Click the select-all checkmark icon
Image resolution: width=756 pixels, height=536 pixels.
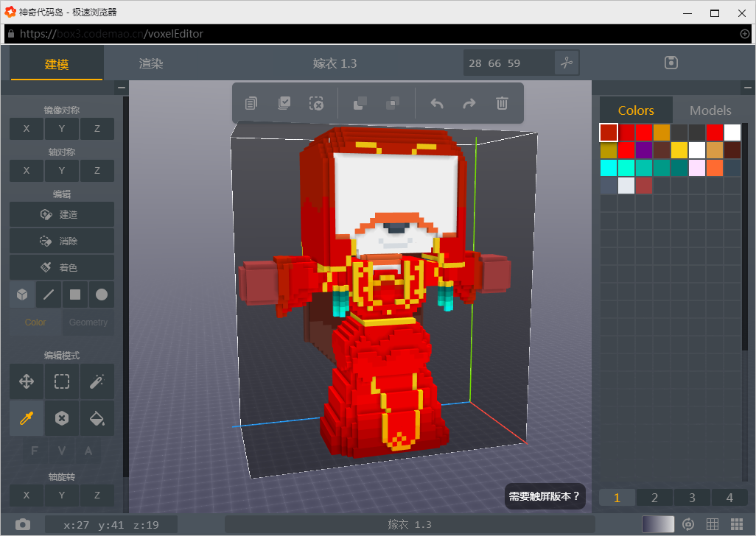tap(284, 103)
